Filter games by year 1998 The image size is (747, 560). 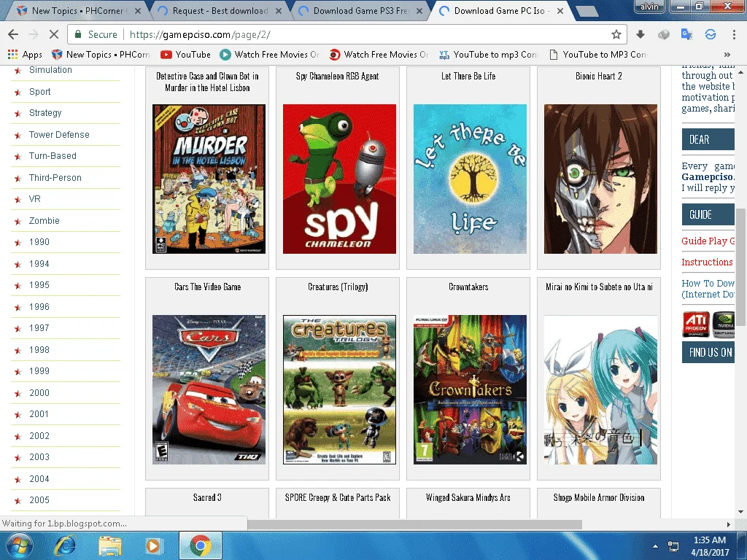pyautogui.click(x=39, y=349)
